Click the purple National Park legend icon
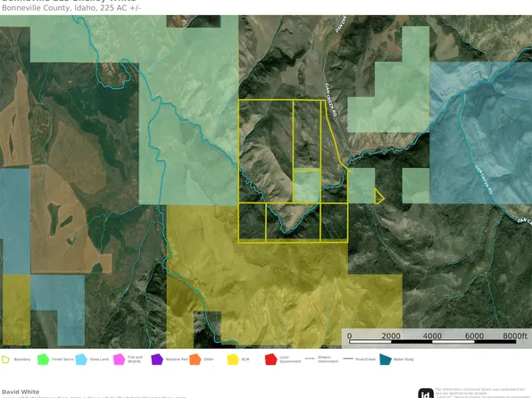 click(157, 360)
